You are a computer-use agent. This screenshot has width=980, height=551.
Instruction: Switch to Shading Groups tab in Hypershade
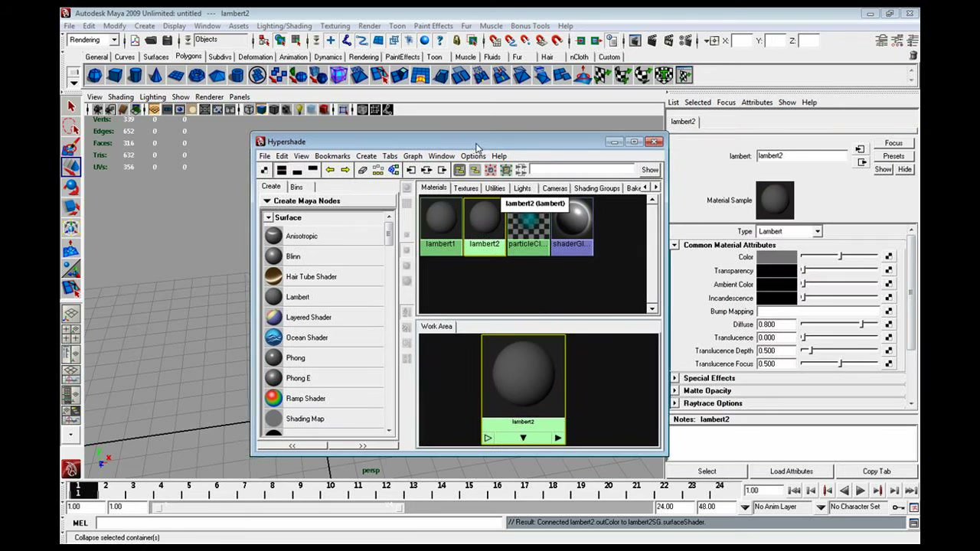pyautogui.click(x=596, y=188)
